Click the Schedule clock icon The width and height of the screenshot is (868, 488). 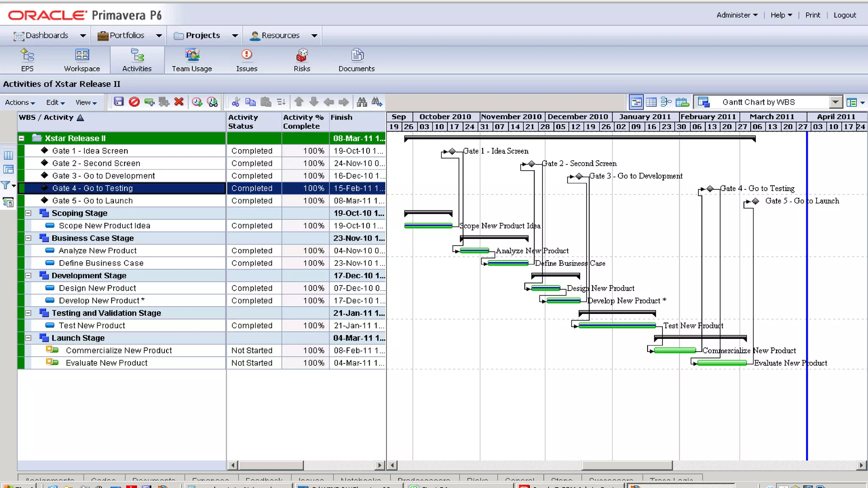[x=197, y=102]
